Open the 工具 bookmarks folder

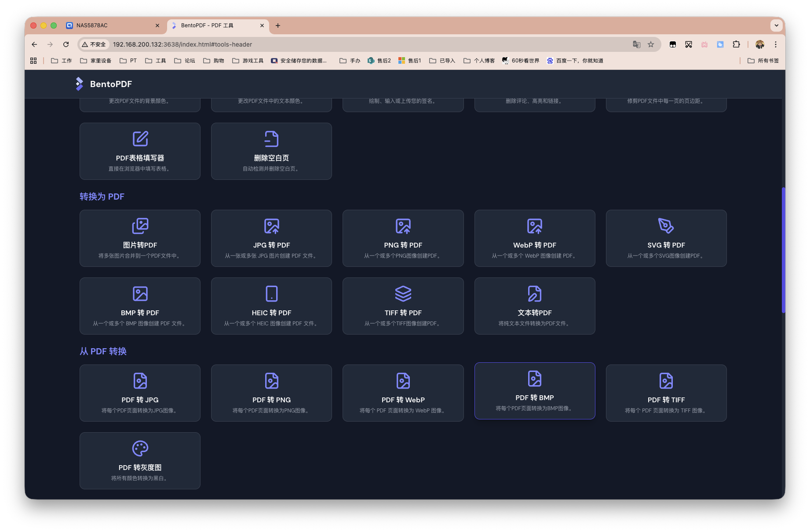(x=156, y=61)
